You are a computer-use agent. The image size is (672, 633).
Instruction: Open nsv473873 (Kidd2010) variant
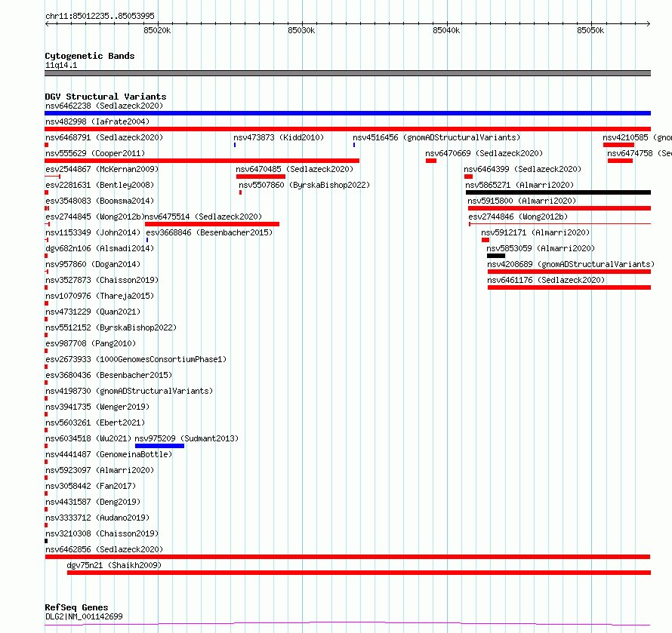pyautogui.click(x=279, y=137)
